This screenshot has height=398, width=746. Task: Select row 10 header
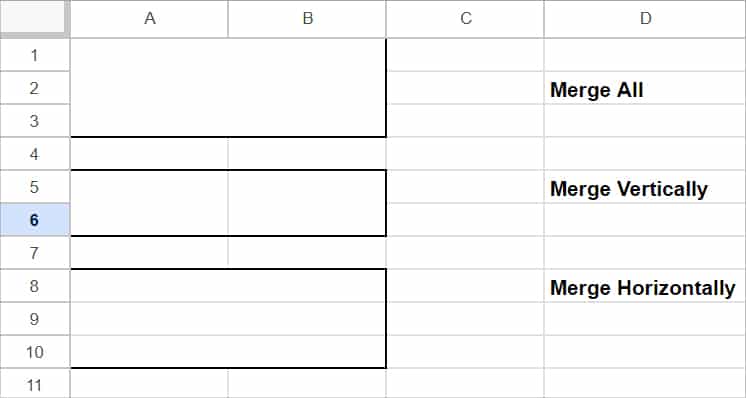coord(35,352)
